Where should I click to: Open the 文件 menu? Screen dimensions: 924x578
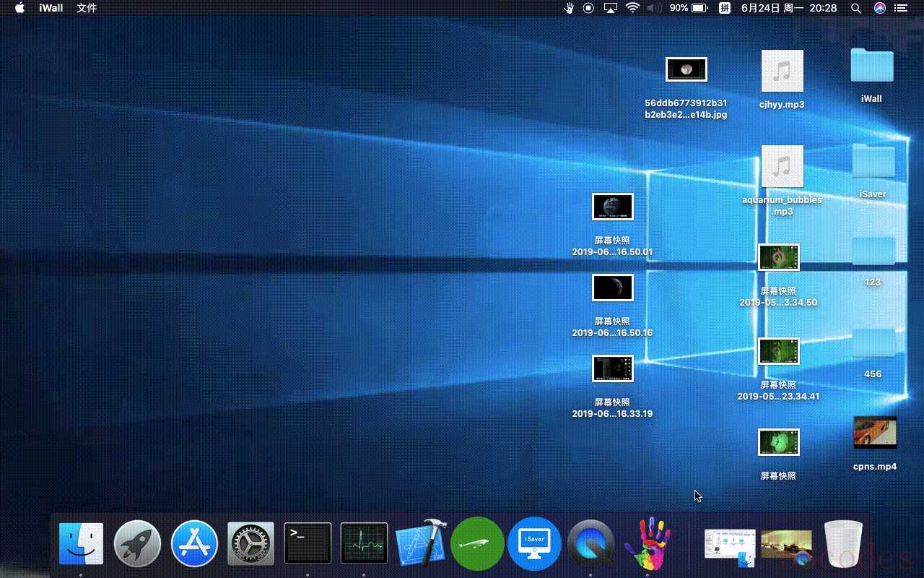[87, 8]
